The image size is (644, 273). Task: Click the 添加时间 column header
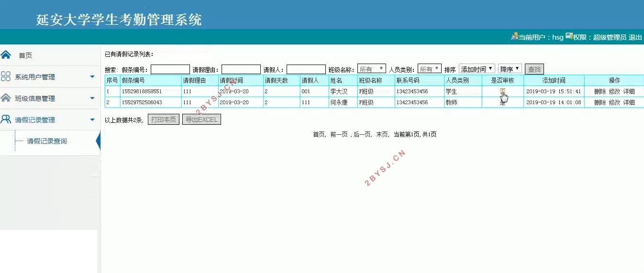554,80
